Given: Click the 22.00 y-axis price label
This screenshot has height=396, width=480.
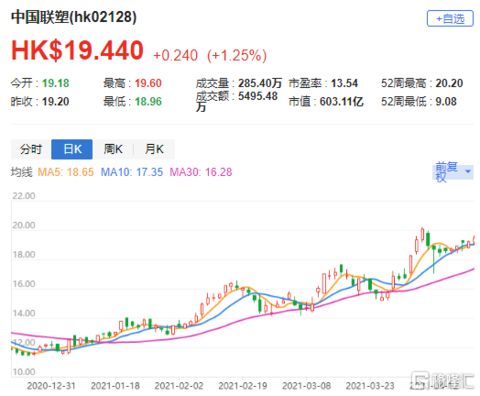Looking at the screenshot, I should coord(24,196).
